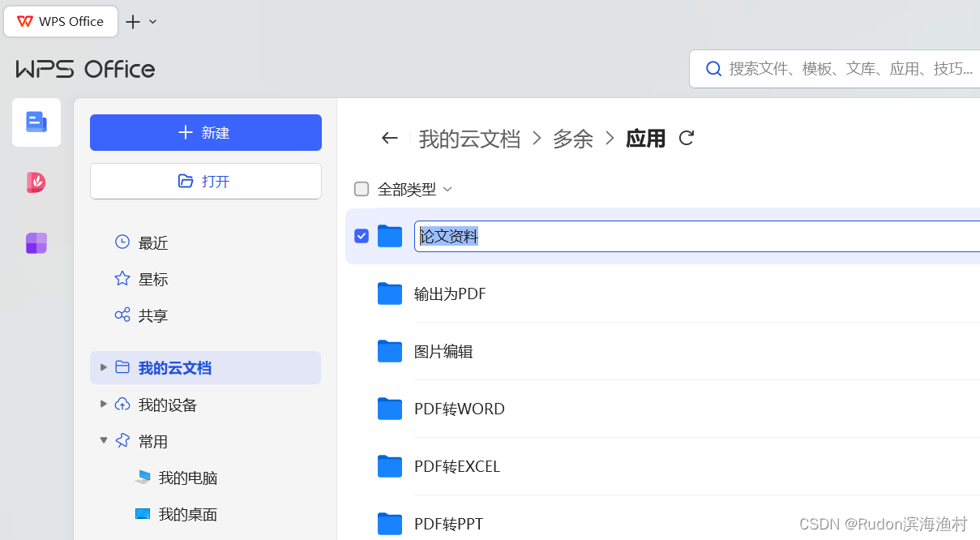The image size is (980, 540).
Task: Click the desktop icon of 我的桌面
Action: point(143,513)
